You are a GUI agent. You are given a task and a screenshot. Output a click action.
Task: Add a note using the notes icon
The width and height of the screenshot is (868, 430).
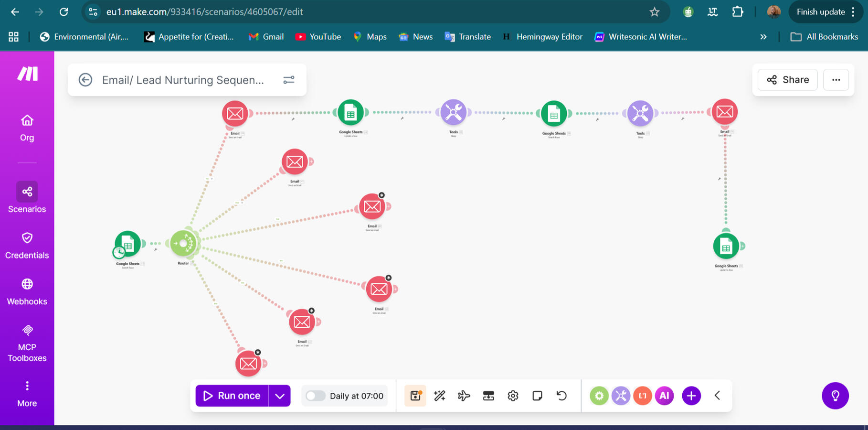[537, 396]
